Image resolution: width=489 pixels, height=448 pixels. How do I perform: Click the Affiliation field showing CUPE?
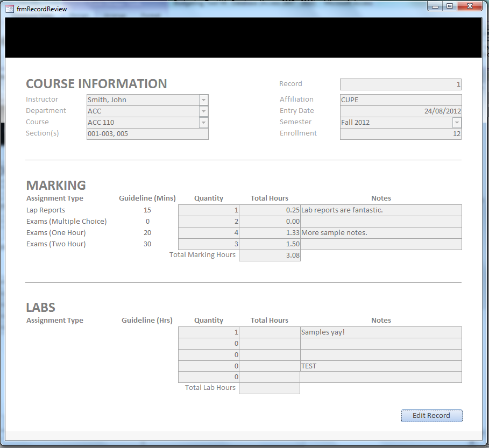pyautogui.click(x=401, y=100)
